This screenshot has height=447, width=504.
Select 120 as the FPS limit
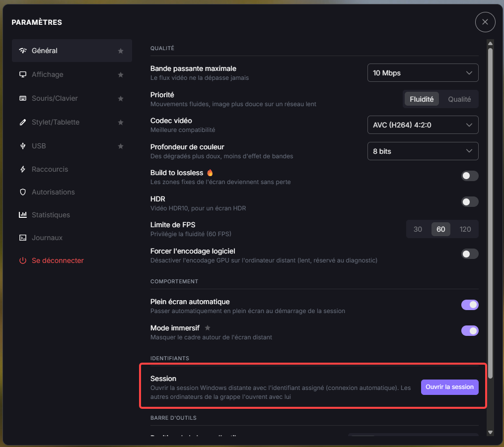coord(465,229)
